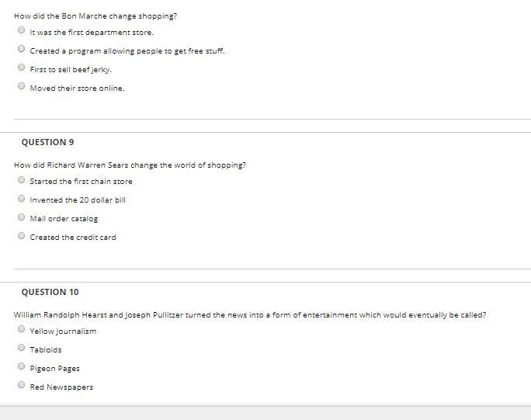Click the QUESTION 10 heading
This screenshot has width=531, height=420.
(50, 292)
